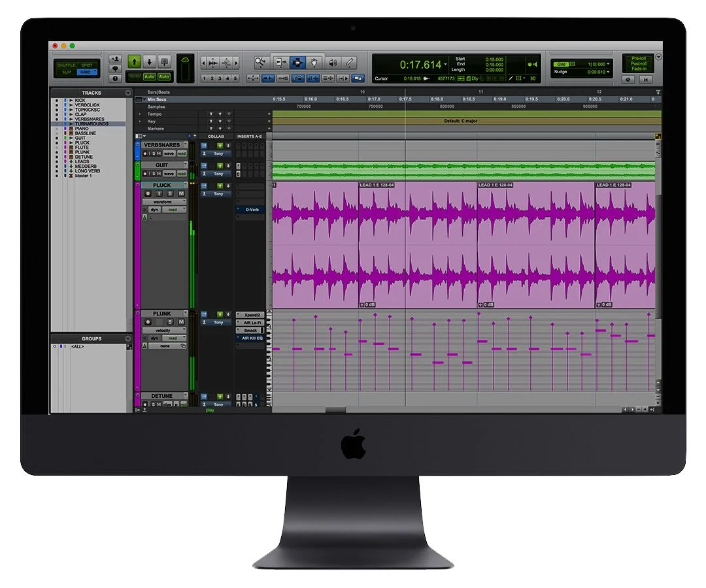The height and width of the screenshot is (588, 706).
Task: Click the Pre-roll button
Action: click(x=639, y=59)
